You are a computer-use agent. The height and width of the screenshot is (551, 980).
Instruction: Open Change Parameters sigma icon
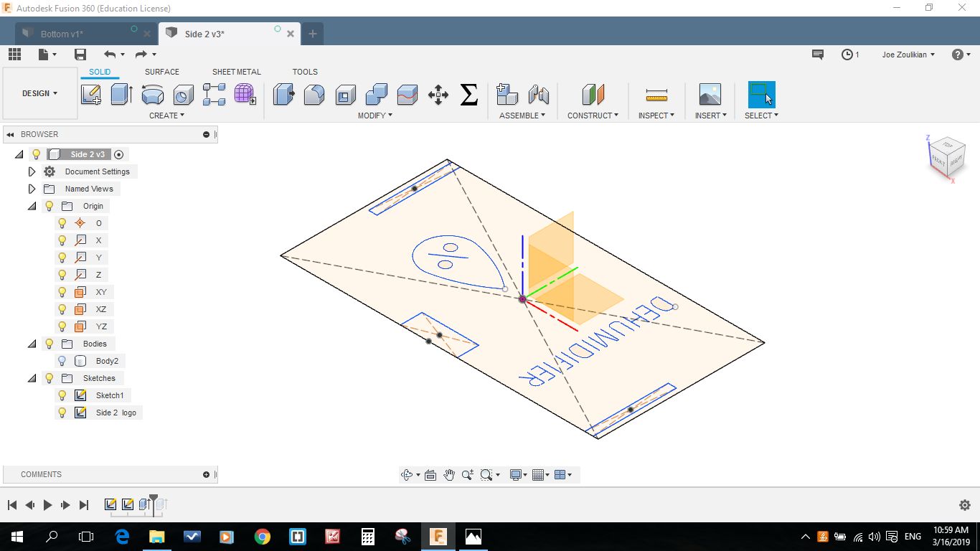click(x=468, y=94)
